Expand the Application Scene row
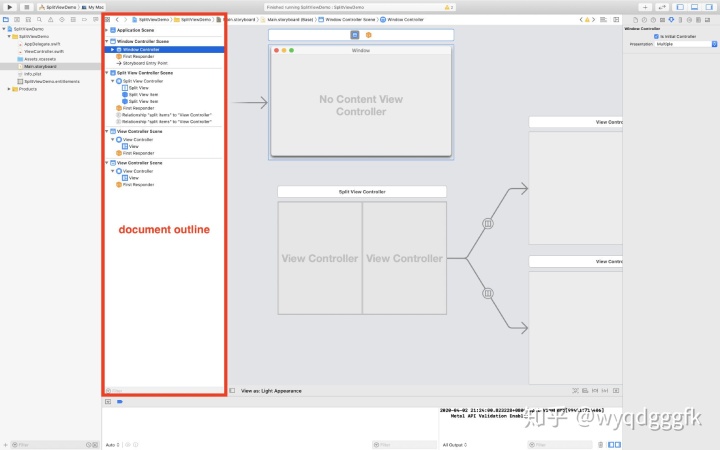This screenshot has height=450, width=720. (107, 30)
